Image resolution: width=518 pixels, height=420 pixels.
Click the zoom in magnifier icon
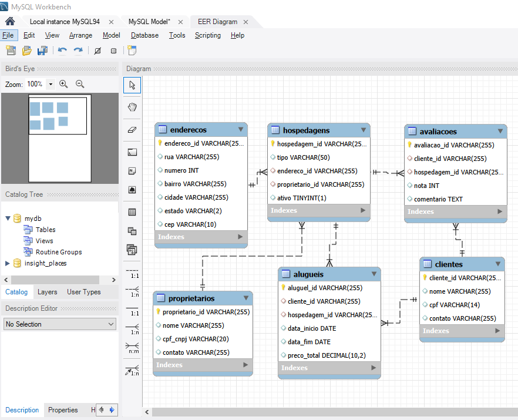pyautogui.click(x=64, y=84)
